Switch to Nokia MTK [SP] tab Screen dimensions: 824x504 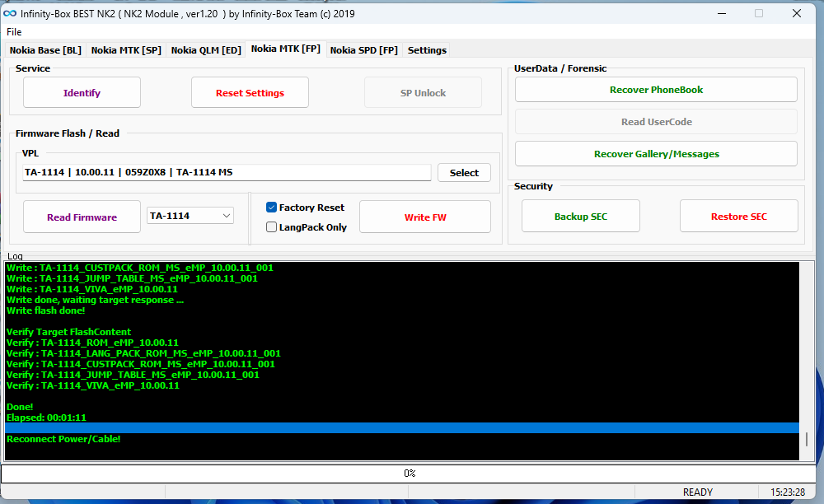click(x=126, y=50)
